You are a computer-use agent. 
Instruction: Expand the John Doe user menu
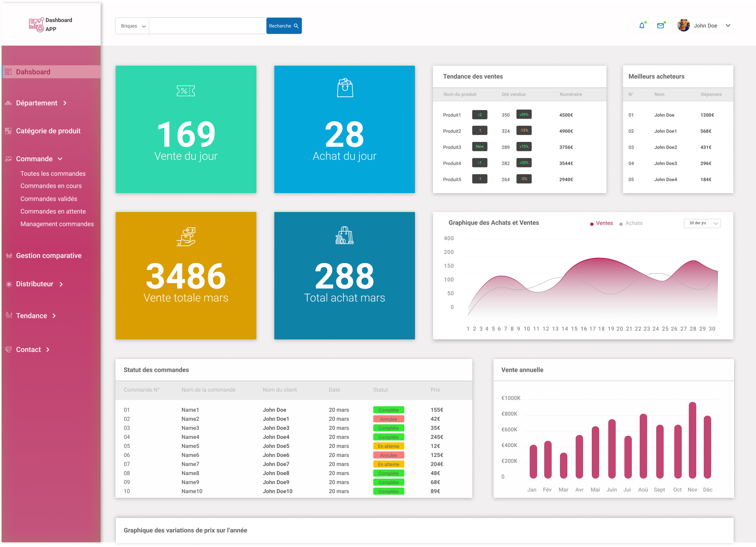pos(703,26)
